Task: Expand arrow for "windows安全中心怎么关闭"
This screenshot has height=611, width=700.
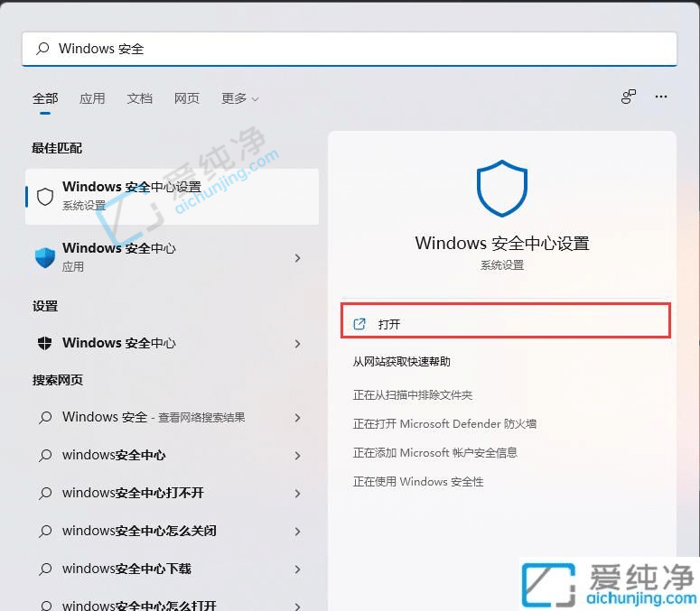Action: [x=297, y=532]
